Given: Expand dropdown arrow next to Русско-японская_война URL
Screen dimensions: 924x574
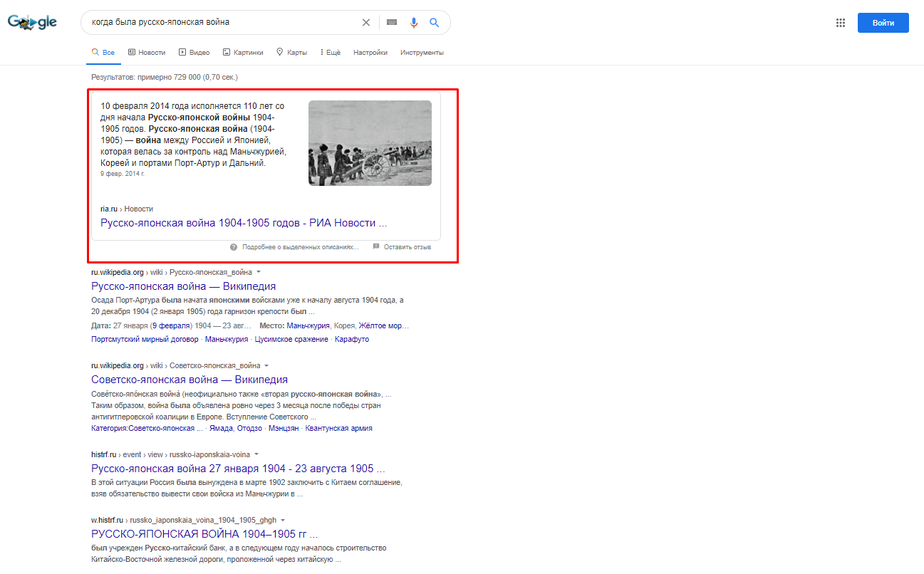Looking at the screenshot, I should (x=259, y=272).
